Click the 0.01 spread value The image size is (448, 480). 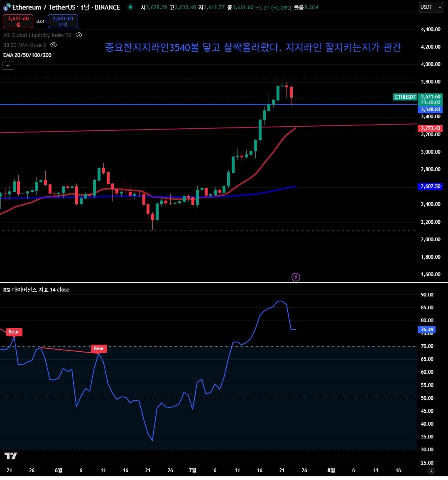pos(40,22)
